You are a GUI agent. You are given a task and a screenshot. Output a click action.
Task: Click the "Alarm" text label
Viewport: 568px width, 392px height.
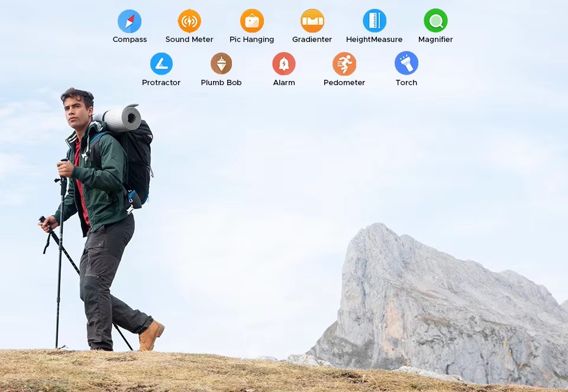pyautogui.click(x=284, y=83)
